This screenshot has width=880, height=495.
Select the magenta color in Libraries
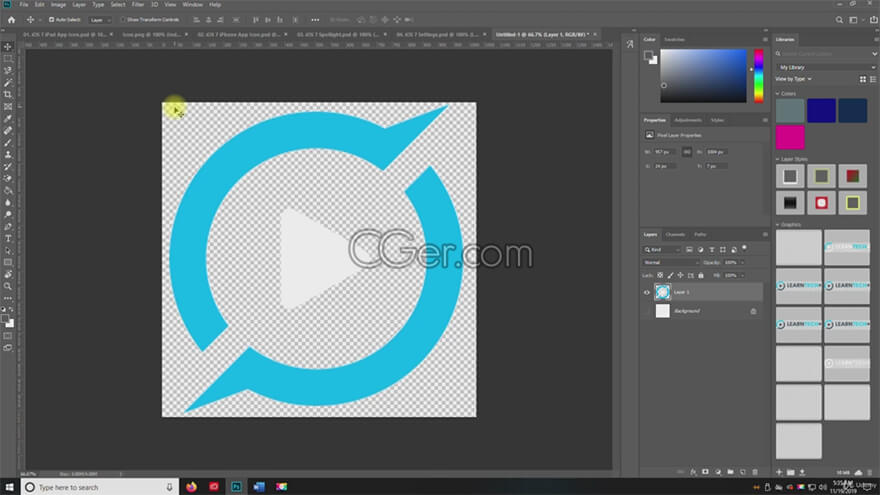pos(790,138)
